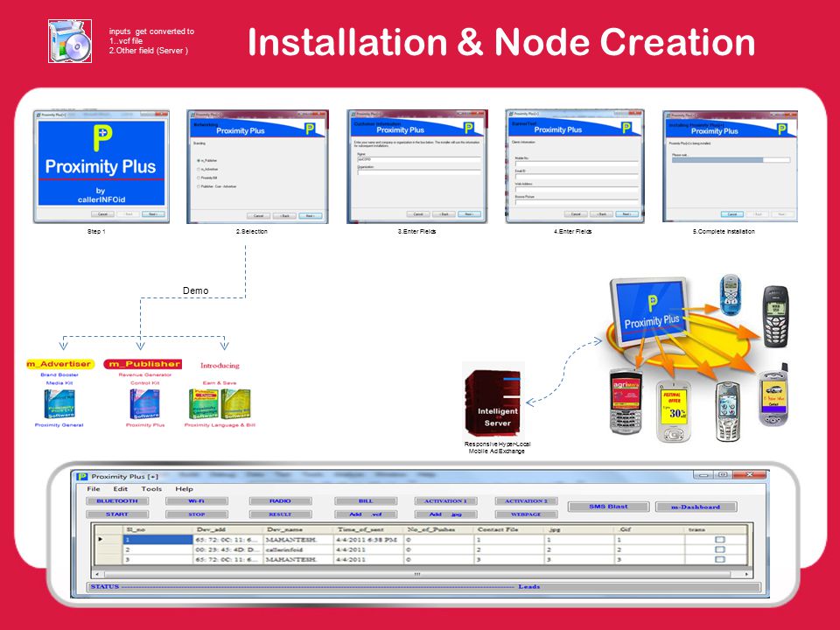Screen dimensions: 840x630
Task: Click the P logo in the 5.Complete Installation dialog
Action: click(781, 129)
